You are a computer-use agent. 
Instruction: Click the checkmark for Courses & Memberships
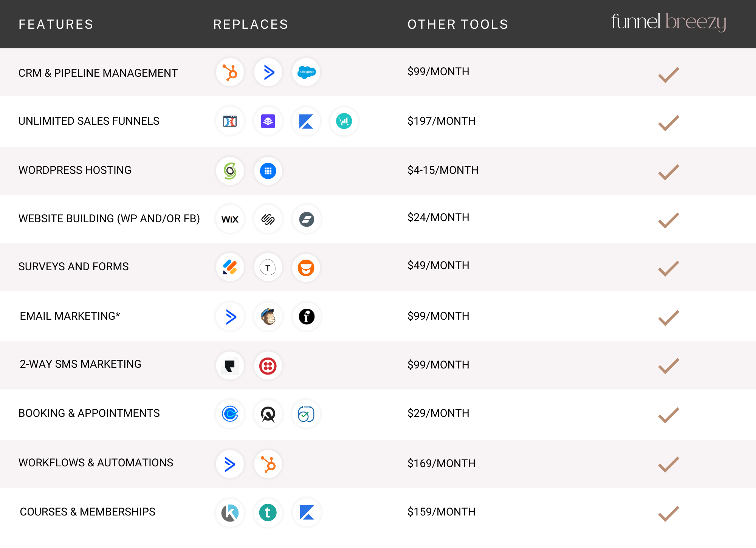pyautogui.click(x=668, y=514)
